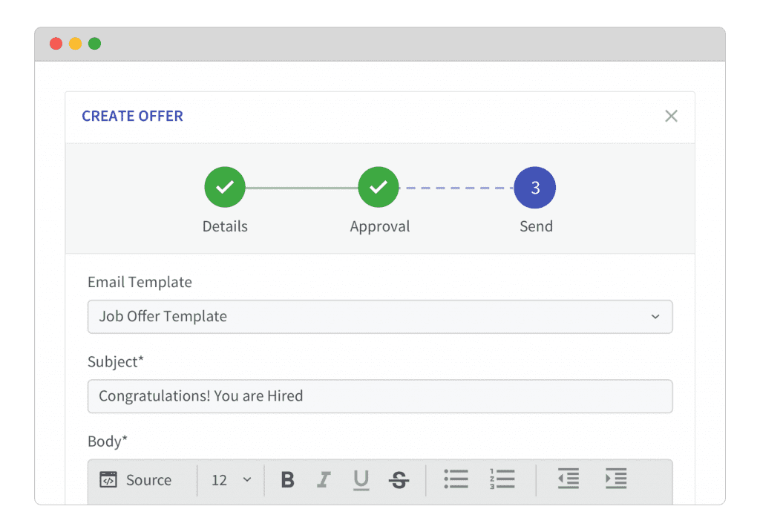Switch to Source code view
The image size is (760, 532).
[136, 480]
